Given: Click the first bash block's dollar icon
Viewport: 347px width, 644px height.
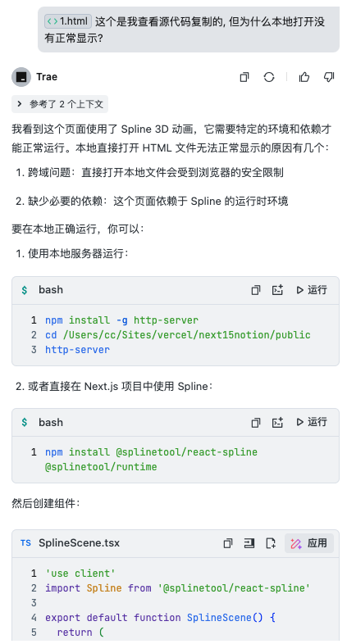Looking at the screenshot, I should pyautogui.click(x=25, y=290).
